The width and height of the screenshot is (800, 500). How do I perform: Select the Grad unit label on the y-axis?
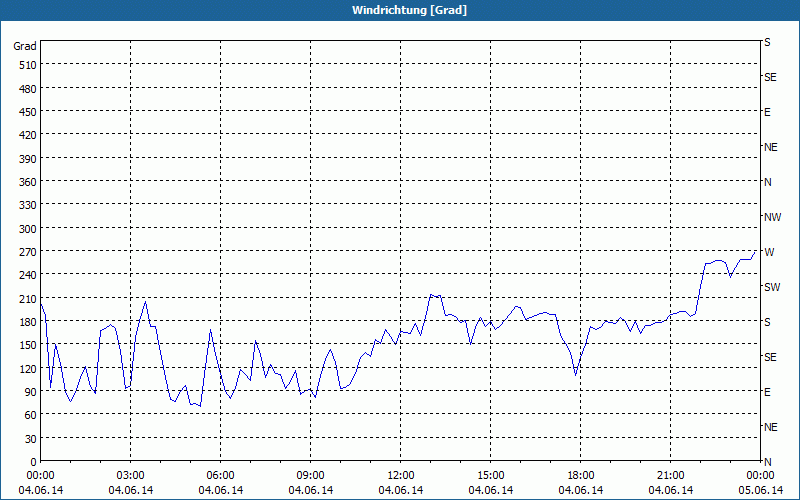pyautogui.click(x=25, y=46)
